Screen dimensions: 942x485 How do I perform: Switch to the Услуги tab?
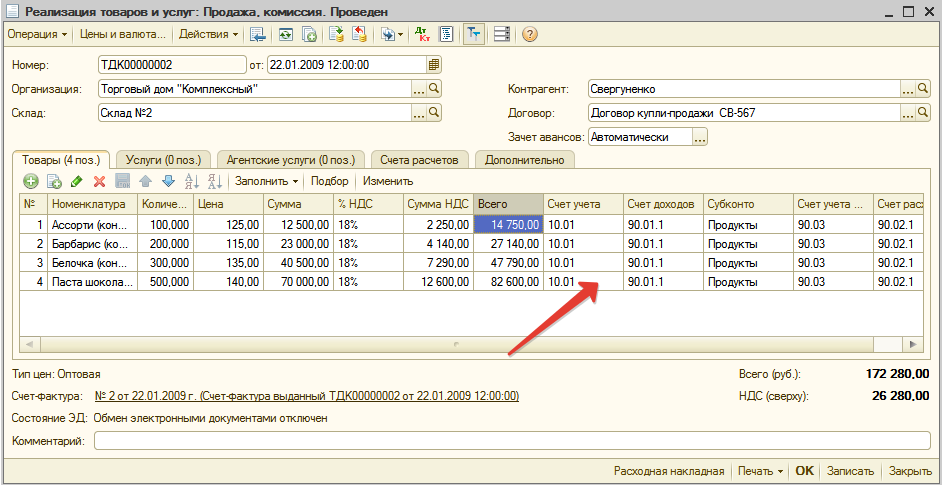coord(163,159)
